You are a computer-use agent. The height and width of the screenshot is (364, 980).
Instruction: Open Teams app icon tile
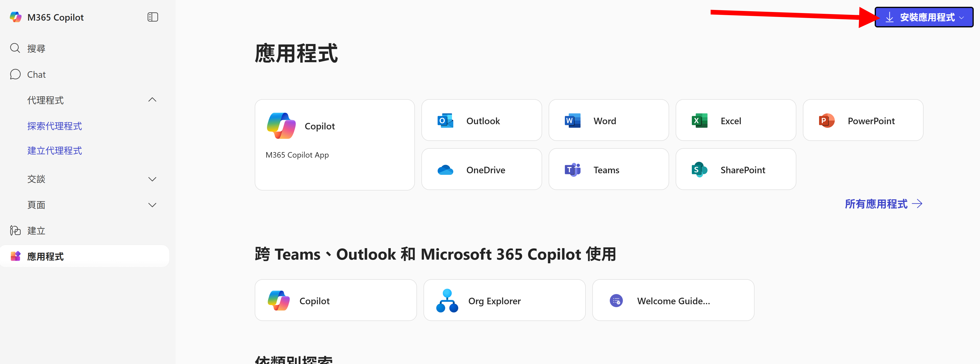pos(572,170)
